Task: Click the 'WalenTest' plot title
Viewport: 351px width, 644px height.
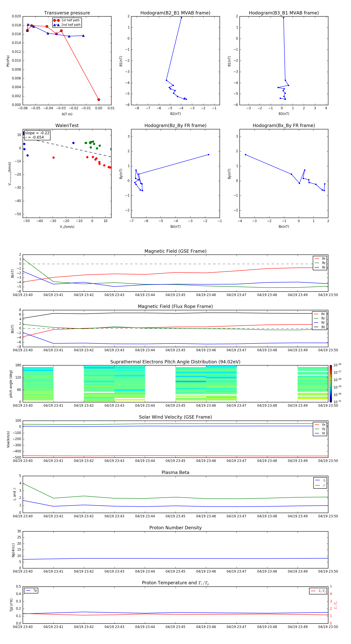Action: coord(67,125)
